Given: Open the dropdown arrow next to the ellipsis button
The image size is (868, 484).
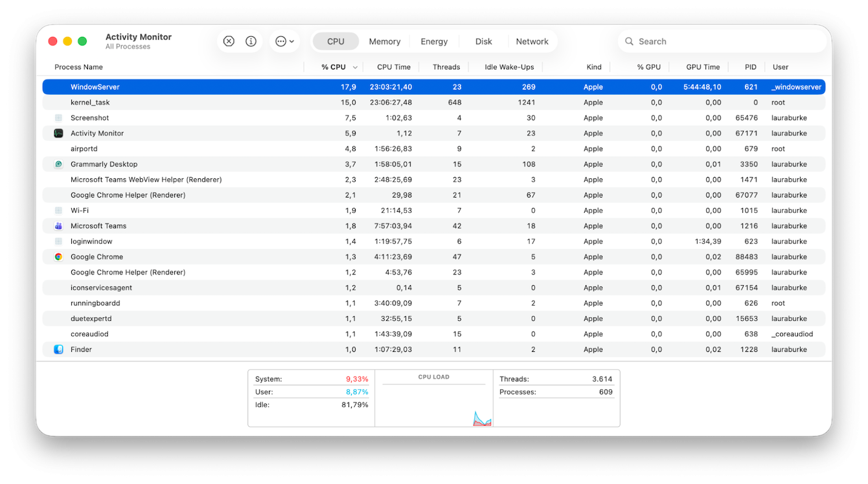Looking at the screenshot, I should click(290, 40).
